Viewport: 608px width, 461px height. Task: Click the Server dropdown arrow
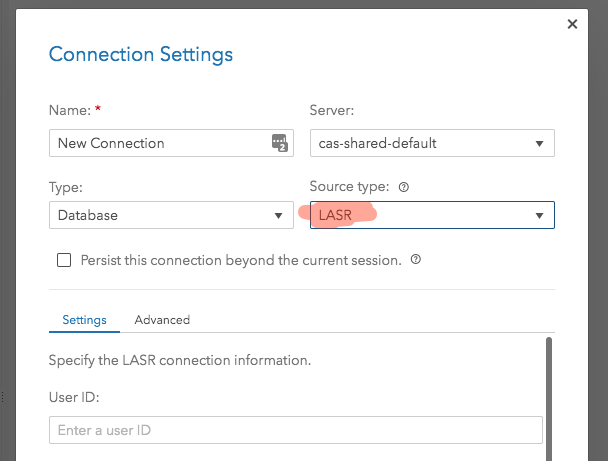(x=539, y=143)
